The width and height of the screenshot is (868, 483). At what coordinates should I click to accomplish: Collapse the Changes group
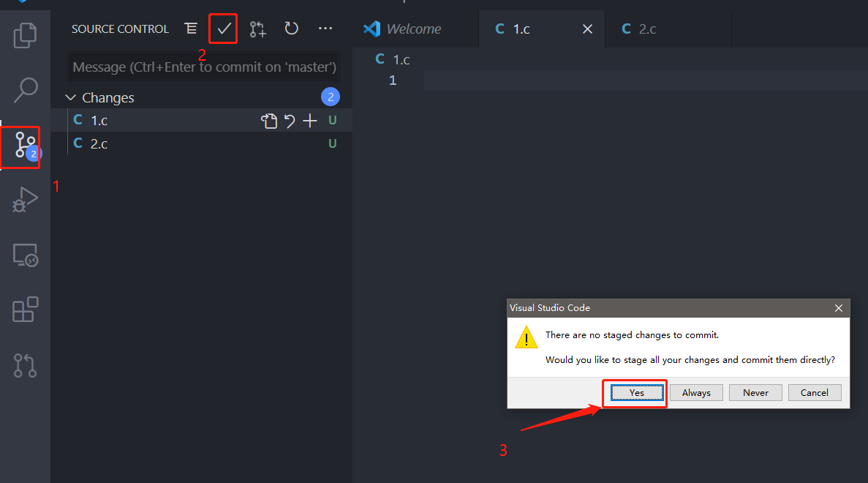(x=70, y=97)
